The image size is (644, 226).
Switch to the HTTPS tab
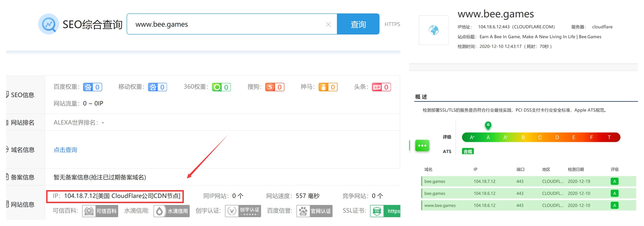click(x=392, y=24)
